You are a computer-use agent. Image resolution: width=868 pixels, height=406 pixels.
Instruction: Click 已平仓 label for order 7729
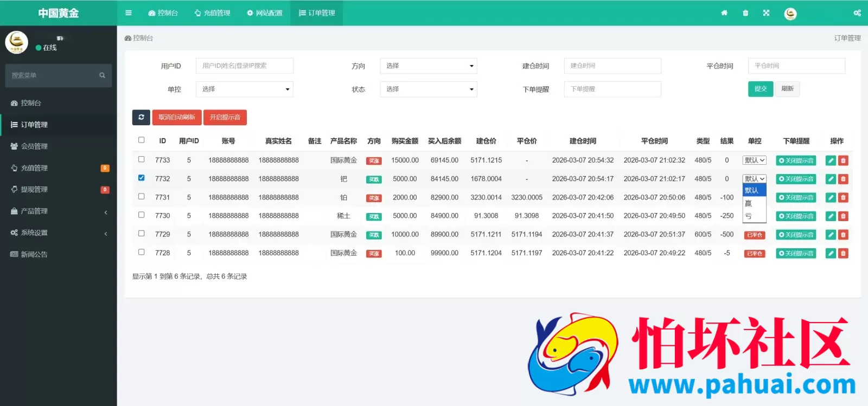[755, 235]
